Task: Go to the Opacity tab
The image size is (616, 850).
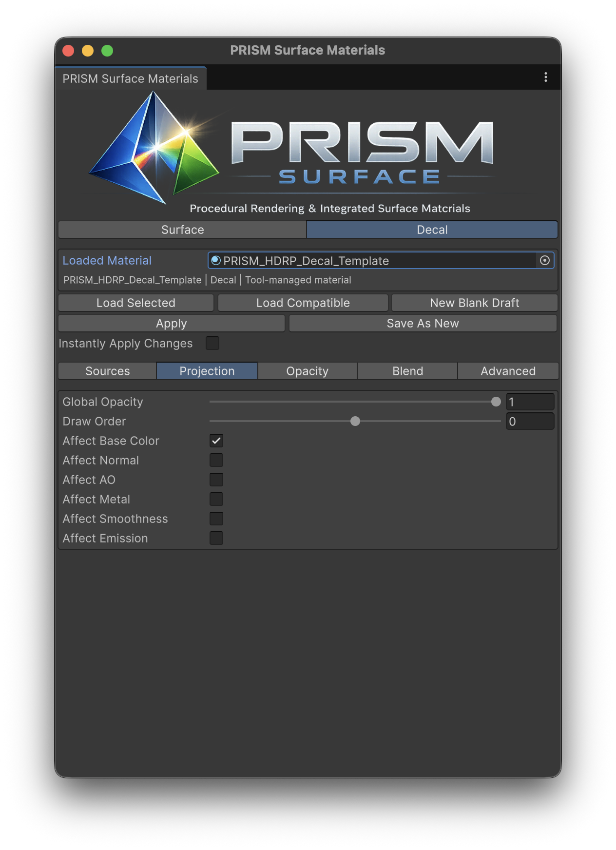Action: click(x=308, y=371)
